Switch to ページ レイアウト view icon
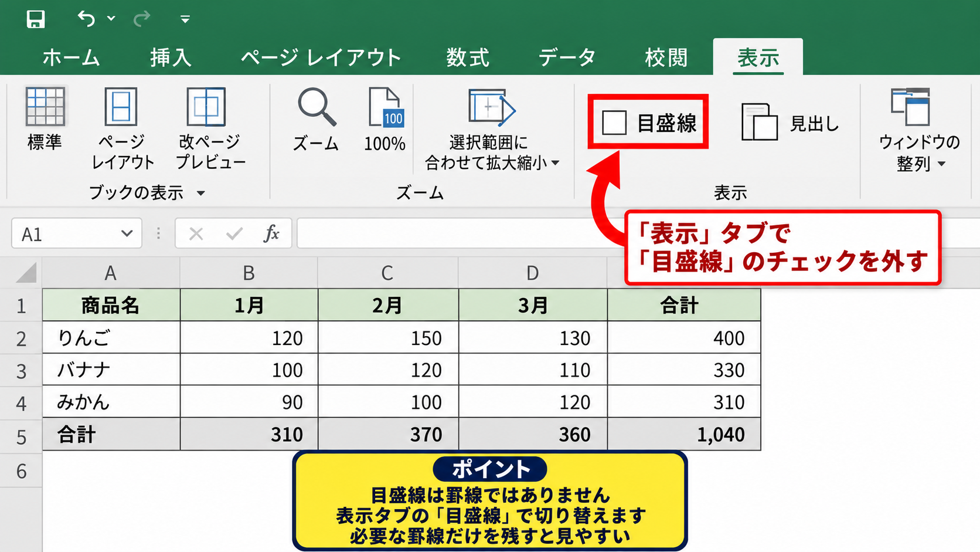The width and height of the screenshot is (980, 552). point(121,106)
